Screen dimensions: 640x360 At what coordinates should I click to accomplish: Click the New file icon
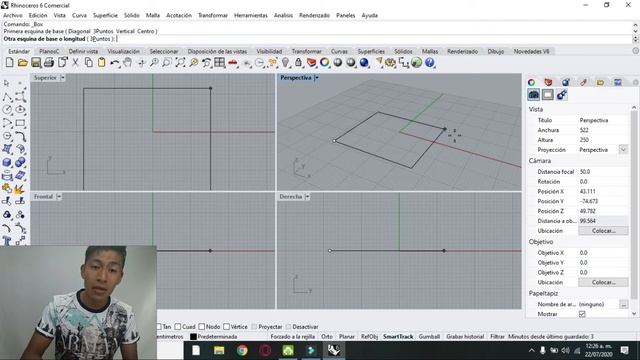9,62
